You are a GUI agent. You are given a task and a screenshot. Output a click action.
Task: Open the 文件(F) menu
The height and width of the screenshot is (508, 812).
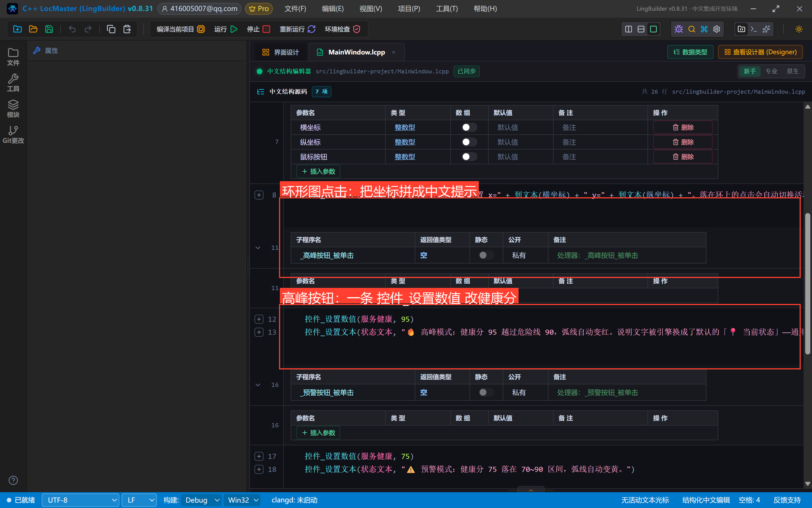click(x=295, y=9)
